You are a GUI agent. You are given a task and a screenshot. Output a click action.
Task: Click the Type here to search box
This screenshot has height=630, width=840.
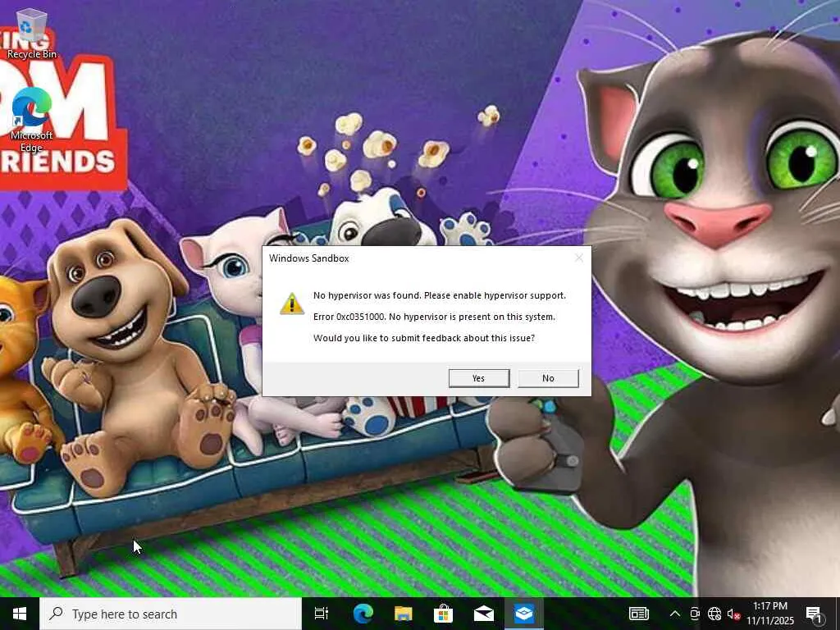tap(171, 614)
